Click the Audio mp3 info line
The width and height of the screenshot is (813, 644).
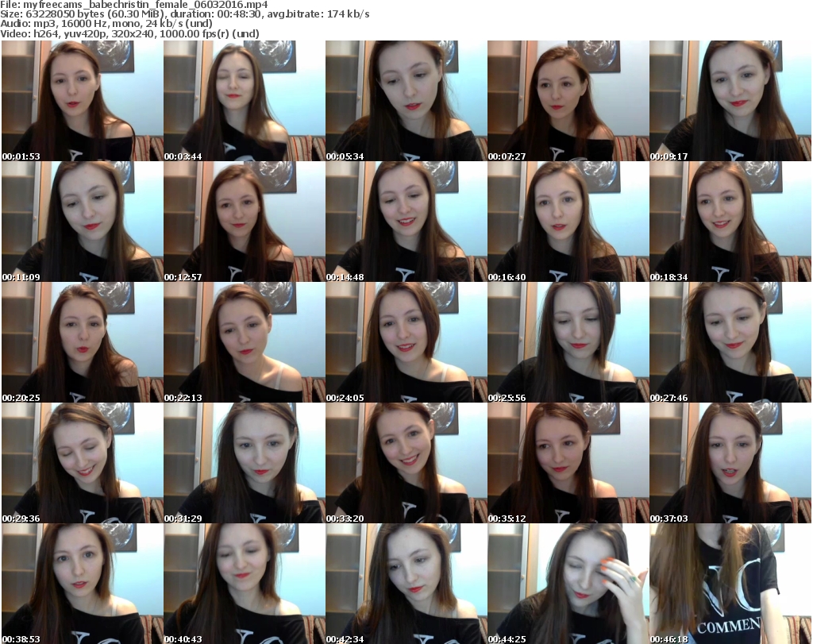click(106, 24)
